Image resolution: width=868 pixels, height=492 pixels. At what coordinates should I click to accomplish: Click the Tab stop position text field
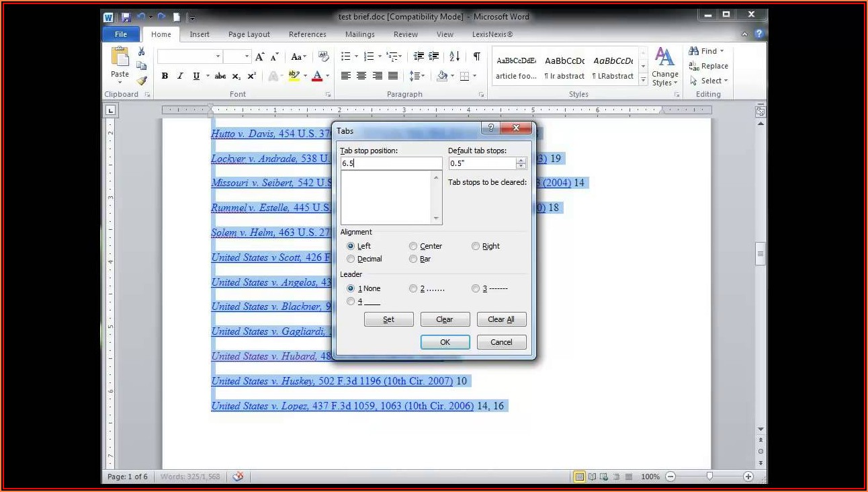[x=391, y=163]
